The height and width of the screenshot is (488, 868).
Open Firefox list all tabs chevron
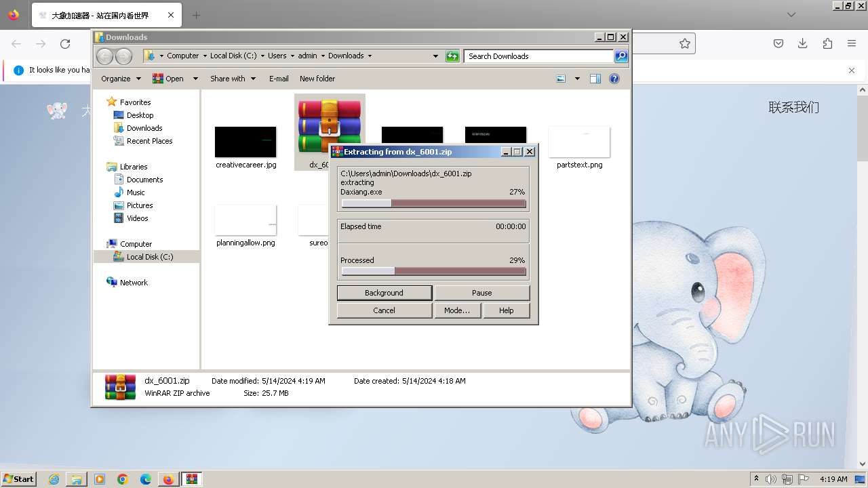tap(791, 15)
